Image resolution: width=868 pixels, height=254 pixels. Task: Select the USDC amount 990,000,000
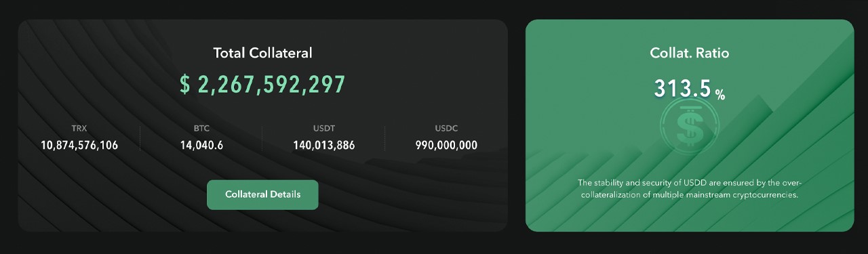click(446, 145)
